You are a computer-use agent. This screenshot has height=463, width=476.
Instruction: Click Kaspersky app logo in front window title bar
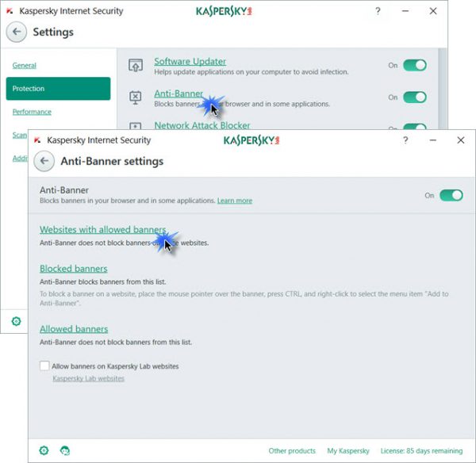click(37, 140)
